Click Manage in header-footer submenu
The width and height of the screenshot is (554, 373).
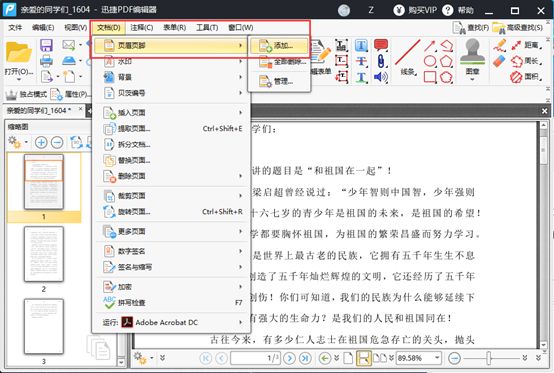(x=279, y=81)
